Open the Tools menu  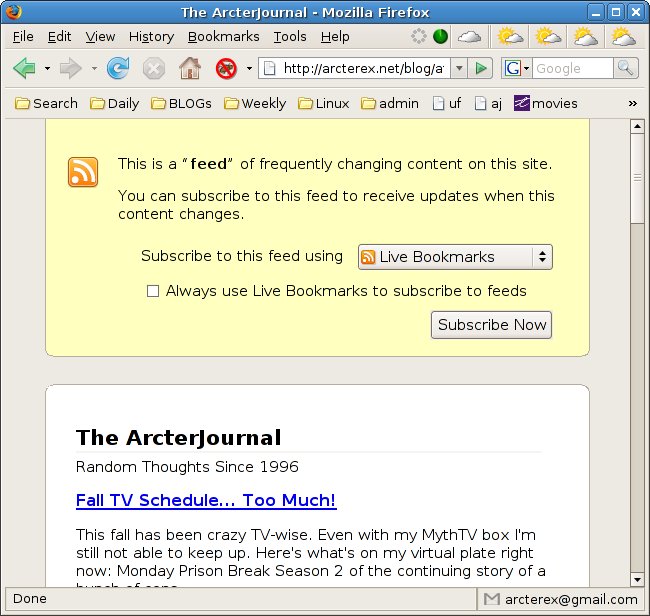click(290, 37)
